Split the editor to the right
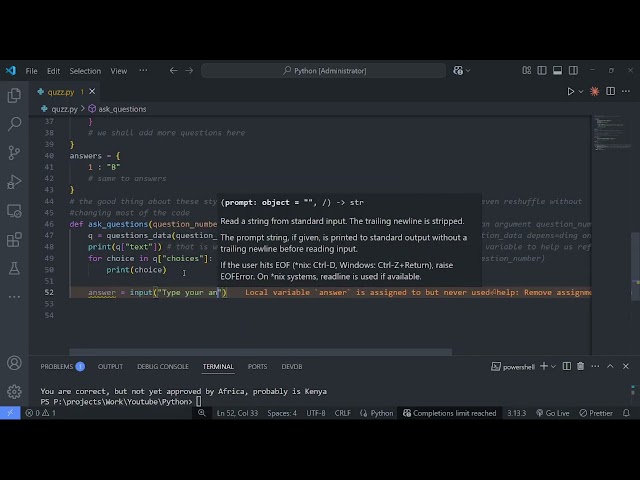The height and width of the screenshot is (480, 640). [611, 91]
